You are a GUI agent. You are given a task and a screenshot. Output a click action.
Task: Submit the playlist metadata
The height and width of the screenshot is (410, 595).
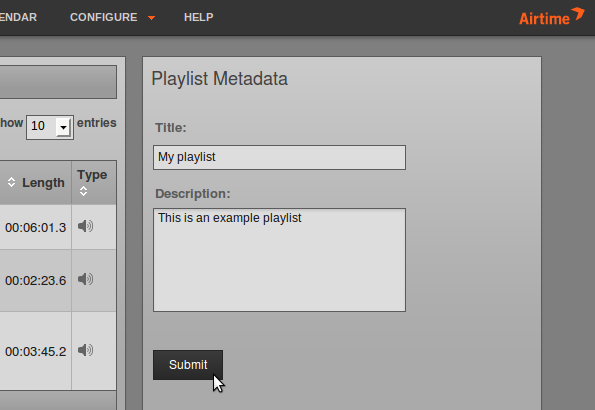[x=188, y=365]
